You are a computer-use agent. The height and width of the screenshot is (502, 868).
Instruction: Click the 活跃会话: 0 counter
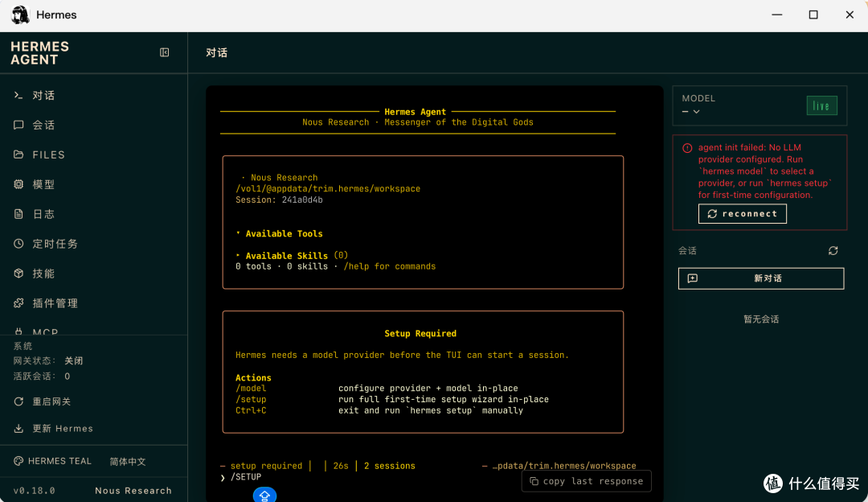42,376
